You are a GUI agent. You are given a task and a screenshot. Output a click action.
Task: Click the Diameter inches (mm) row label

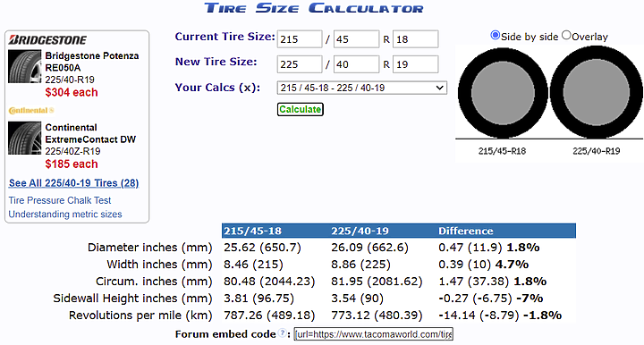pyautogui.click(x=150, y=248)
